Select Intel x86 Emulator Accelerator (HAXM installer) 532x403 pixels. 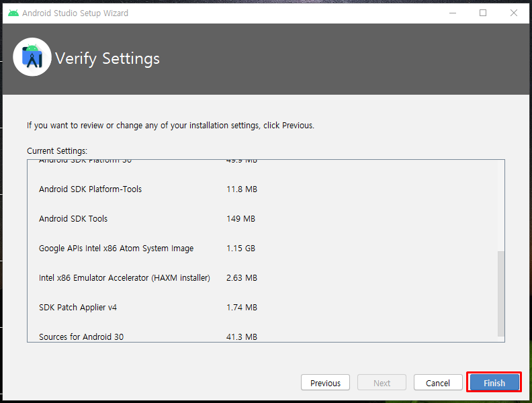(124, 278)
